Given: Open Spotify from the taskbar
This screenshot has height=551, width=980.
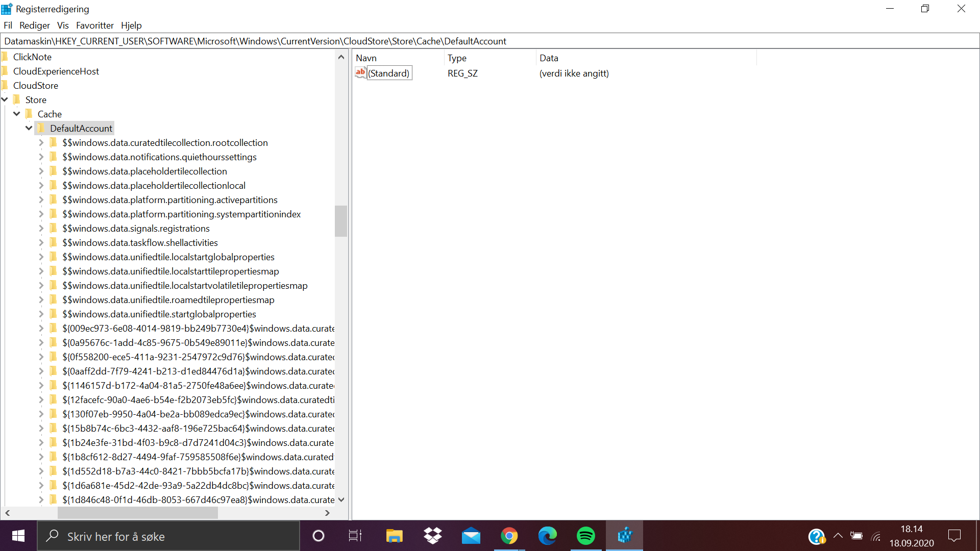Looking at the screenshot, I should tap(585, 536).
